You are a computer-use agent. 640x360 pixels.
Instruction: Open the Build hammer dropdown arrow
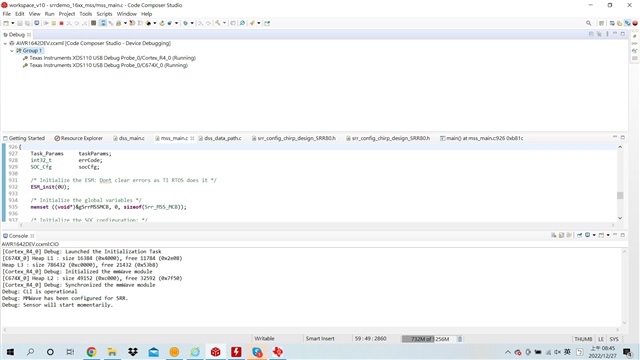tap(224, 23)
